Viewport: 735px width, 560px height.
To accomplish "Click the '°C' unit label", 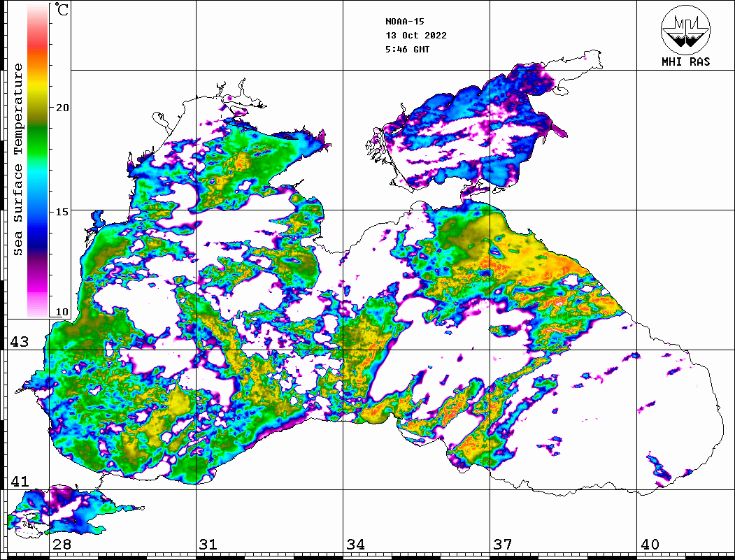I will pos(61,10).
